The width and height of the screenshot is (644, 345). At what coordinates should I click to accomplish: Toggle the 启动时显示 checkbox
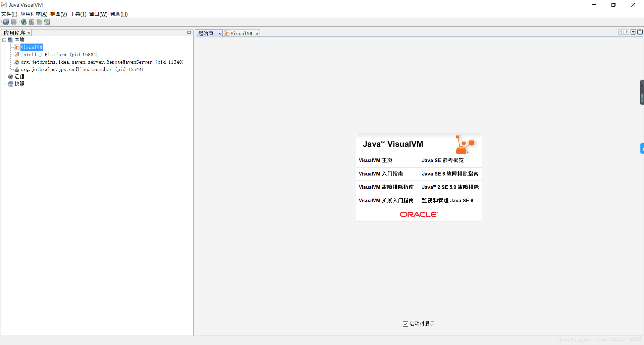point(406,324)
